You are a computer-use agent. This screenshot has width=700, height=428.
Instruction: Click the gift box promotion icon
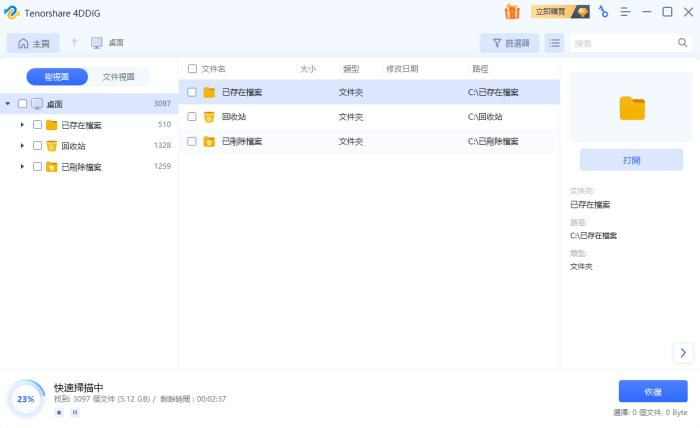[512, 12]
